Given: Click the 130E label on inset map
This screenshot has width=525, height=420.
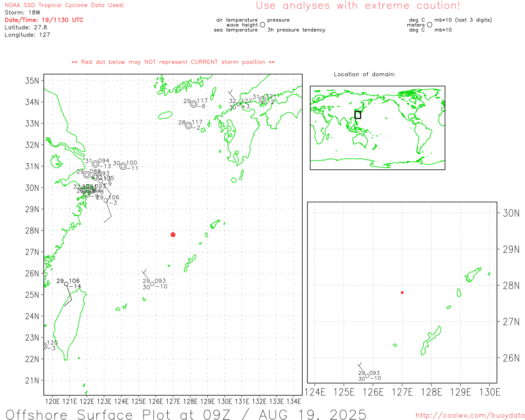Looking at the screenshot, I should (x=490, y=392).
